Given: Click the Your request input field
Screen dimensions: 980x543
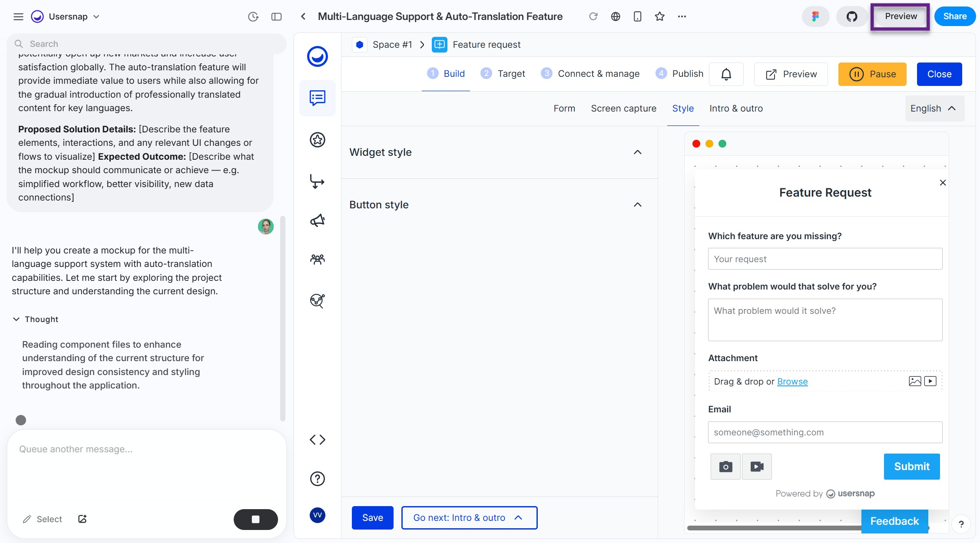Looking at the screenshot, I should (x=824, y=259).
